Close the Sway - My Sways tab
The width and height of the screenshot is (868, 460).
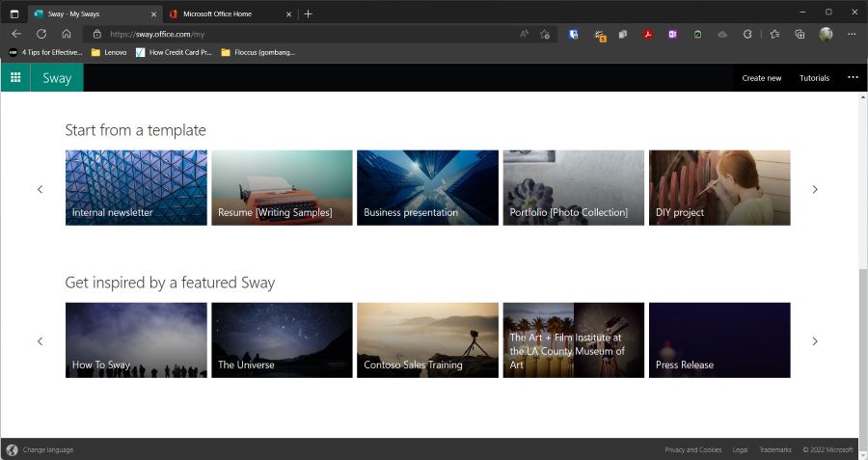154,14
